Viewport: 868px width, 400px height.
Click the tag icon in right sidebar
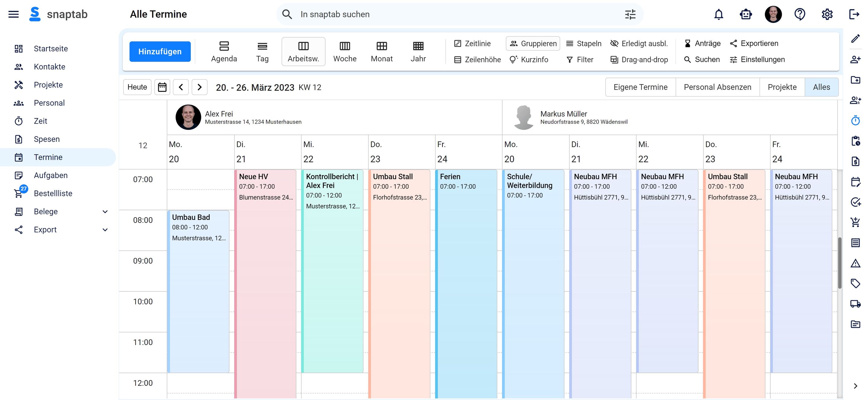pos(855,283)
